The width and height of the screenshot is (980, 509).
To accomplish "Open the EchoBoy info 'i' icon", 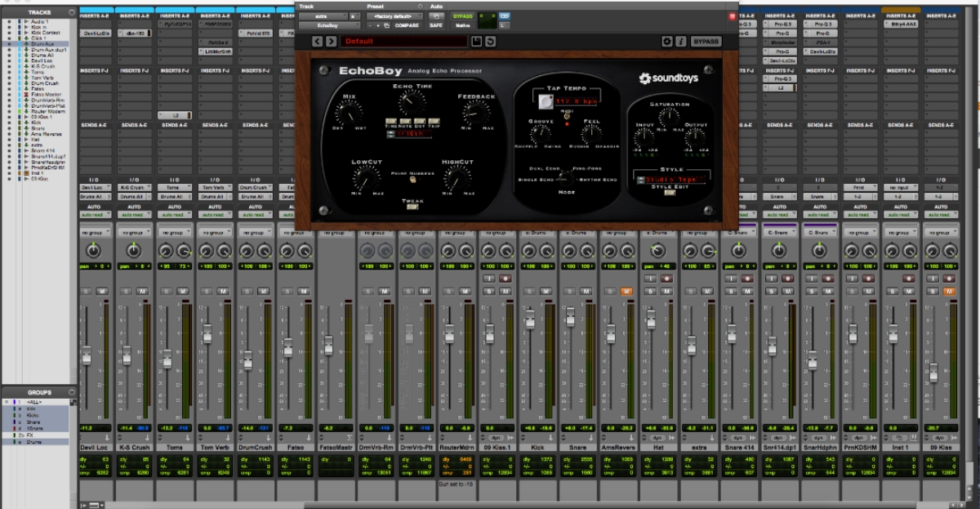I will 680,42.
